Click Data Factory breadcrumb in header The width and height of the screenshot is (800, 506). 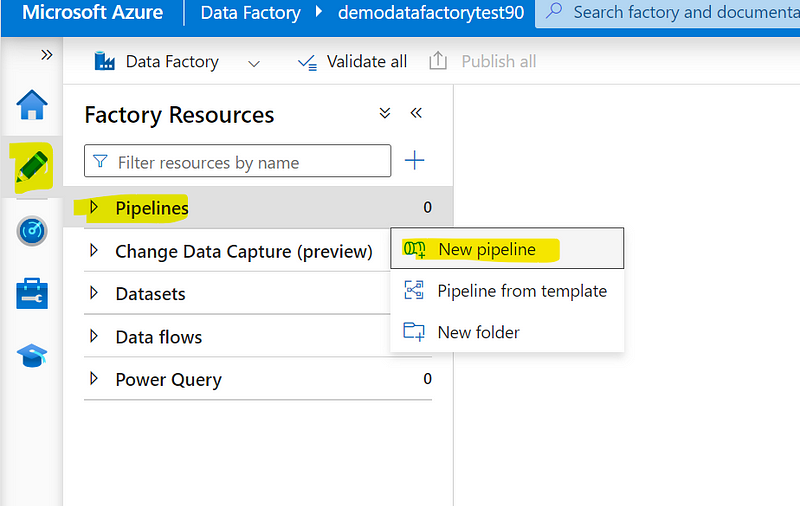251,12
